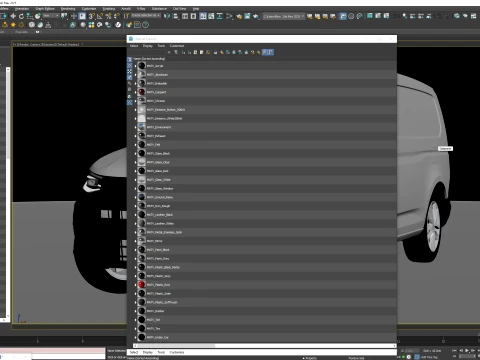Select the Rotate tool in main toolbar
The image size is (480, 360).
click(22, 16)
